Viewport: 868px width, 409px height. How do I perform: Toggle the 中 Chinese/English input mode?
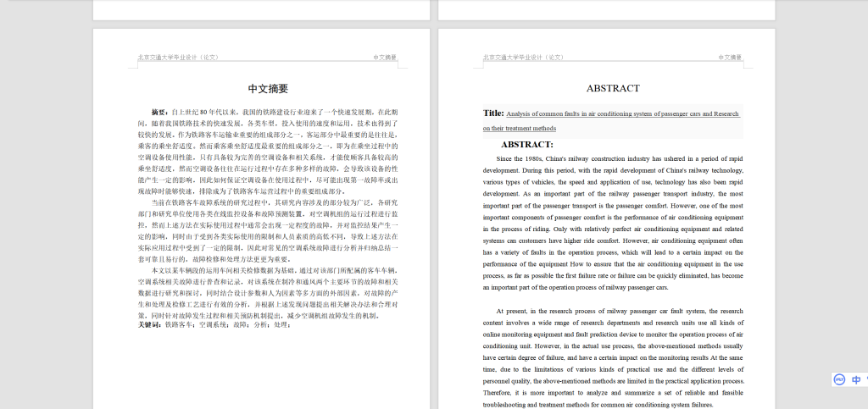tap(856, 379)
